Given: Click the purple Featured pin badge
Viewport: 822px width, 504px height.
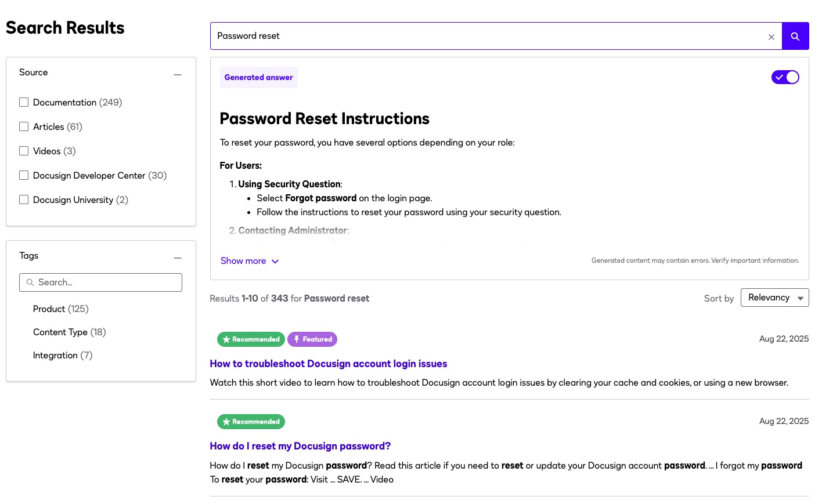Looking at the screenshot, I should [312, 339].
